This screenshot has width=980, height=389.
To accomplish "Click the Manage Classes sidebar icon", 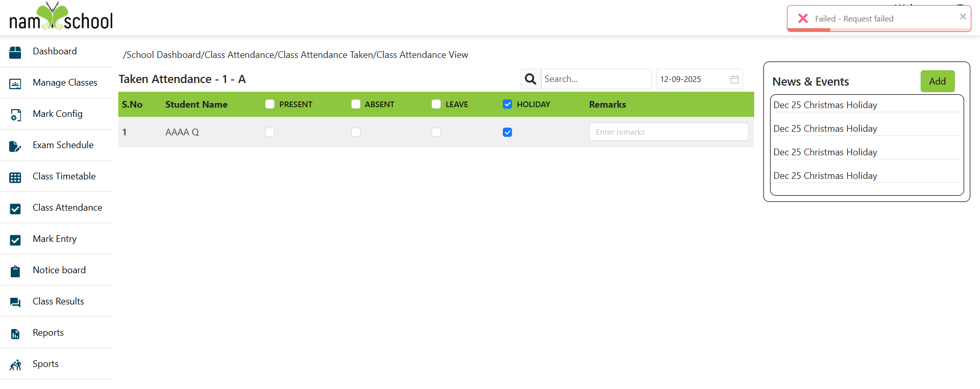I will (x=15, y=84).
